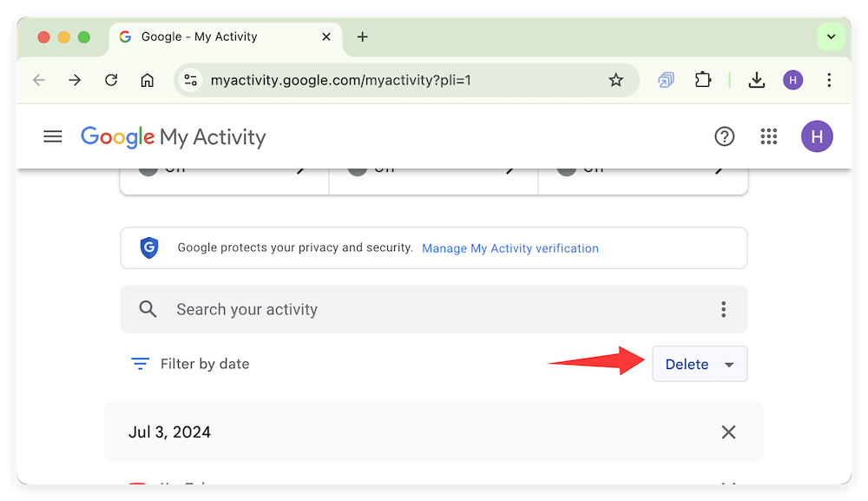Toggle the first Off activity control
The image size is (868, 501).
(148, 167)
